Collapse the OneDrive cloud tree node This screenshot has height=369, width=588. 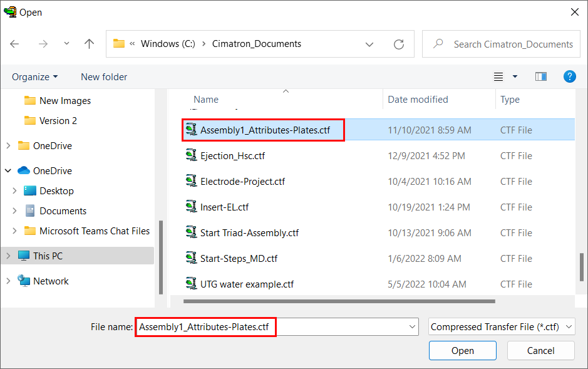tap(8, 170)
